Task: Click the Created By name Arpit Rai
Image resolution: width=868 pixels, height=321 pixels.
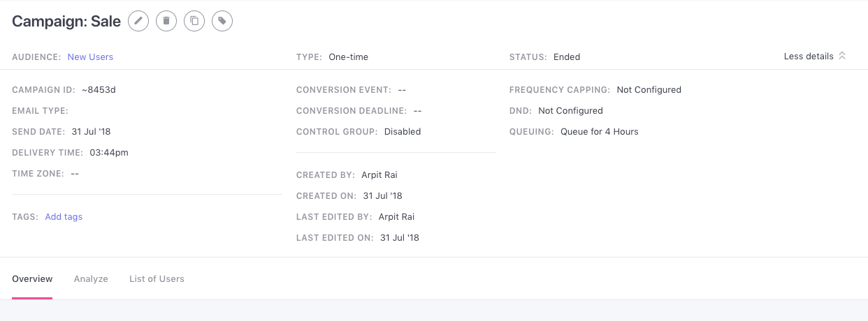Action: pos(379,175)
